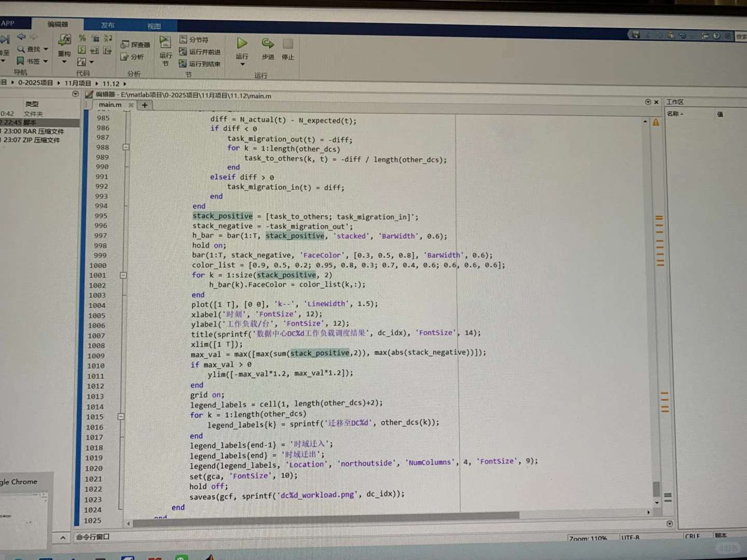Click the wrap comments icon
Screen dimensions: 747x560
point(108,38)
